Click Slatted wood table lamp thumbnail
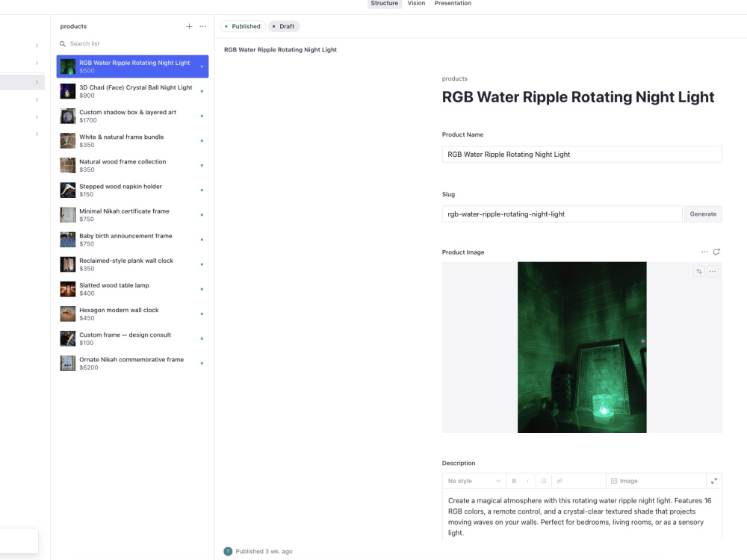This screenshot has height=560, width=747. 68,290
